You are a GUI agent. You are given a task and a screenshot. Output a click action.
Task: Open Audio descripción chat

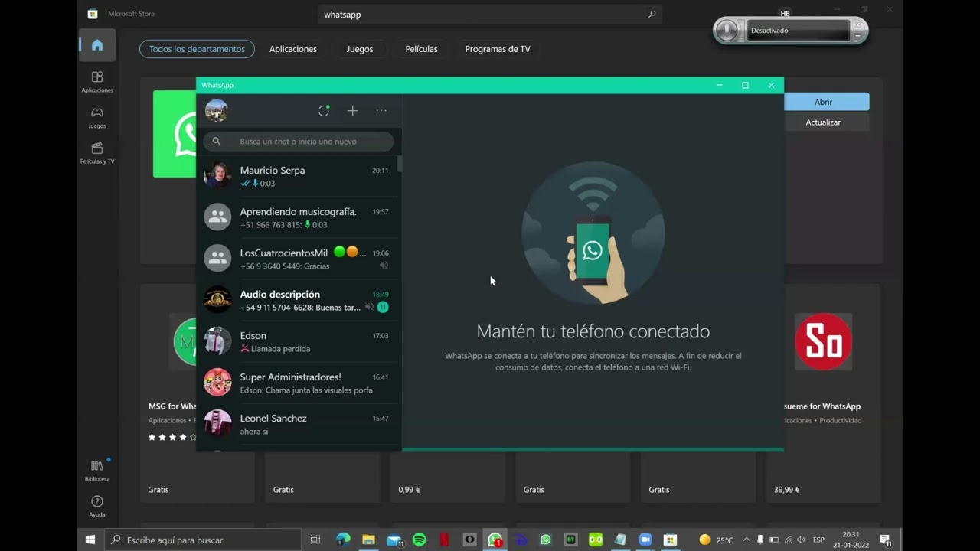point(298,300)
